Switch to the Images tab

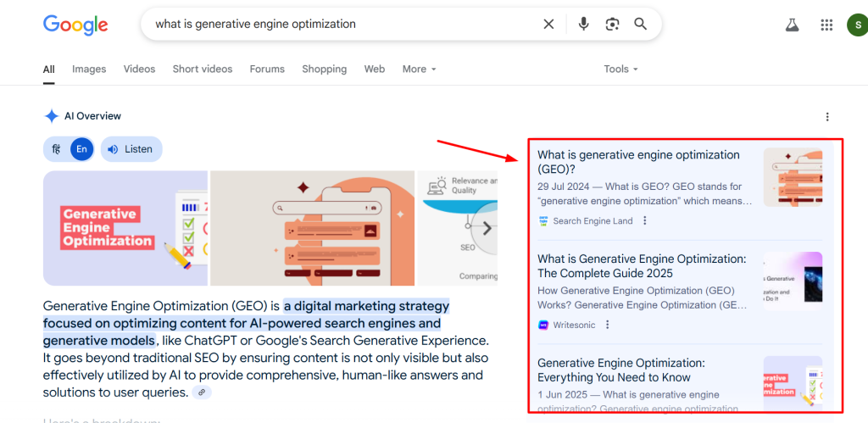tap(89, 70)
